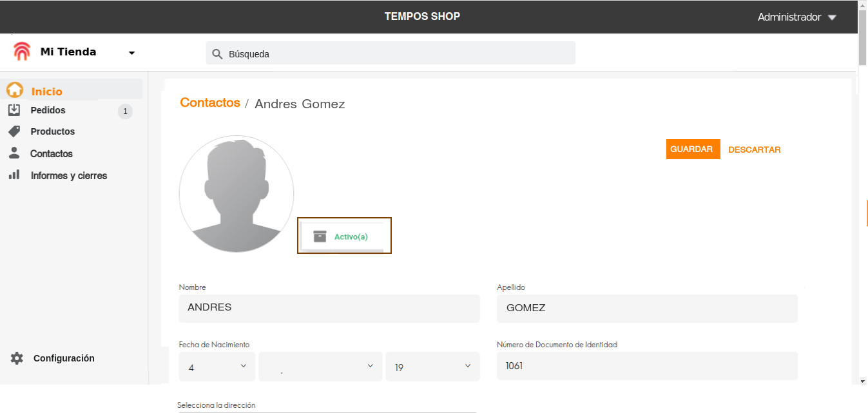Click the Productos tag icon
Viewport: 868px width, 413px height.
(14, 131)
